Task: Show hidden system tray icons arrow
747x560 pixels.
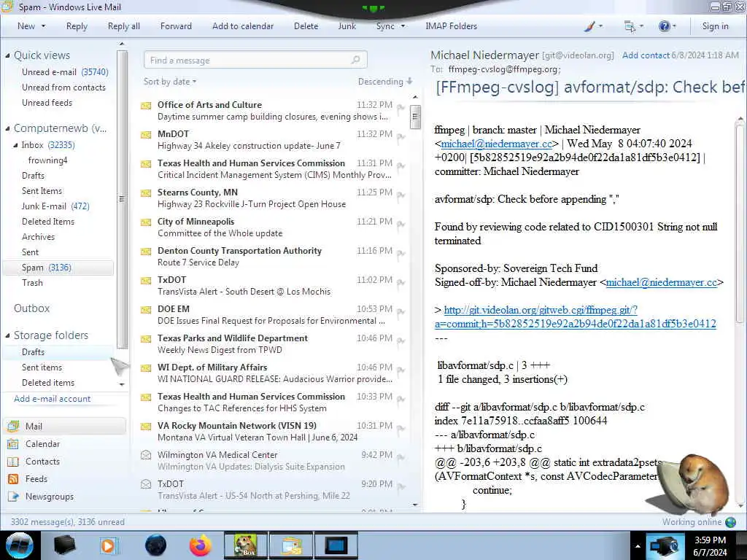Action: coord(638,546)
